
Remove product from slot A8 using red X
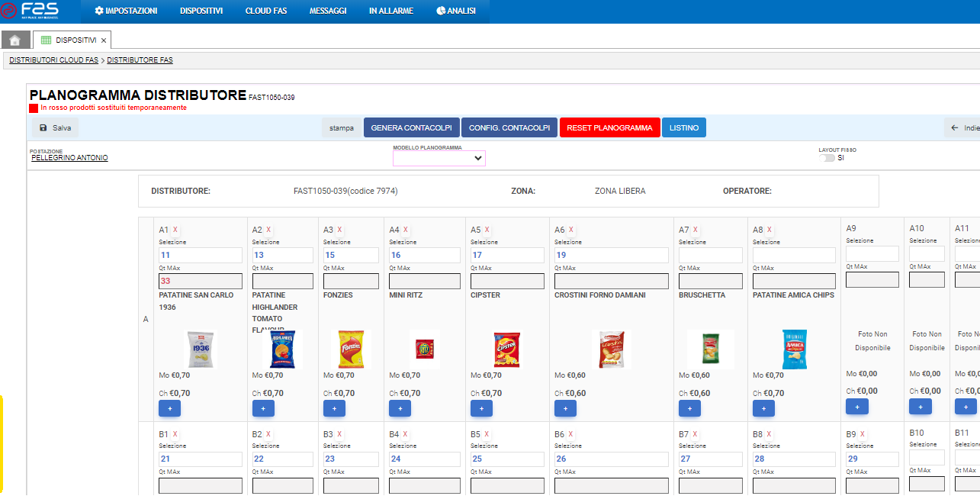click(x=770, y=230)
